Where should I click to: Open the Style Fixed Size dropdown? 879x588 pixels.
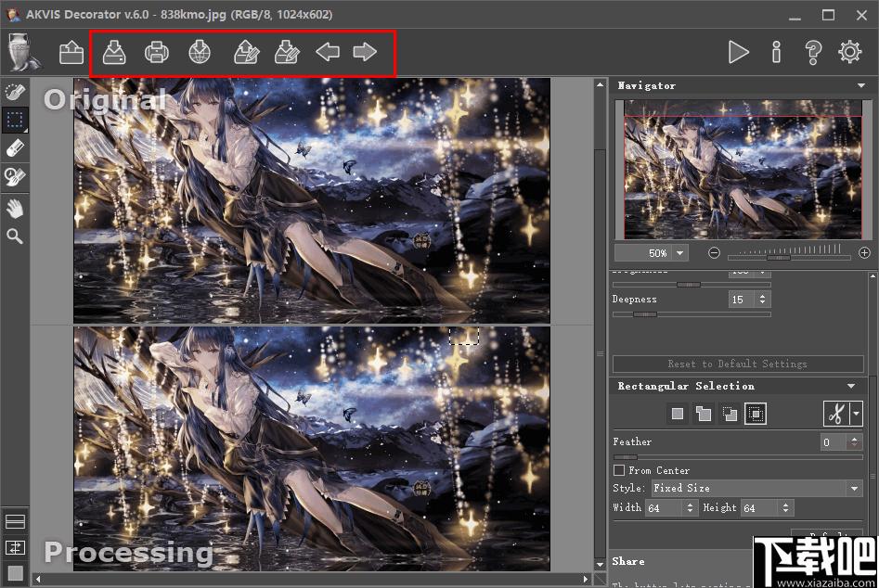pyautogui.click(x=756, y=489)
